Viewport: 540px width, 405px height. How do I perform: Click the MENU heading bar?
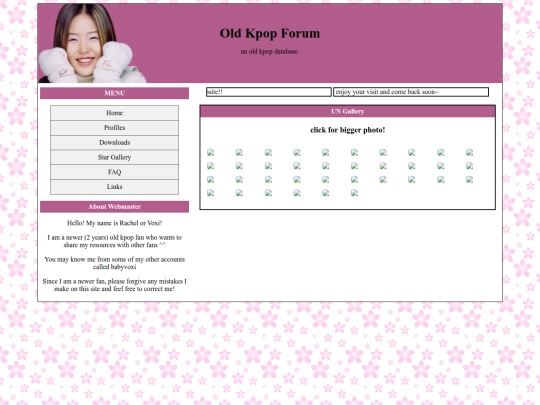coord(114,93)
